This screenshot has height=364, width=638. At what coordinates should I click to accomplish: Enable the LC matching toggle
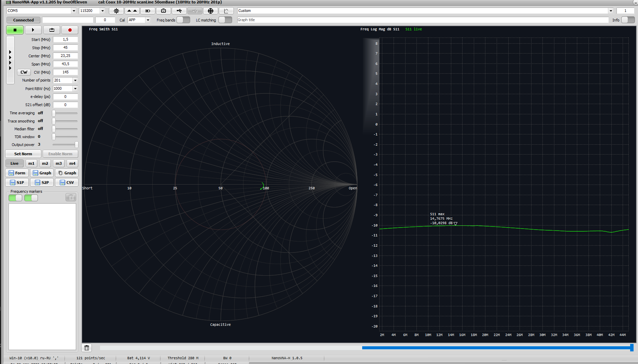[225, 20]
